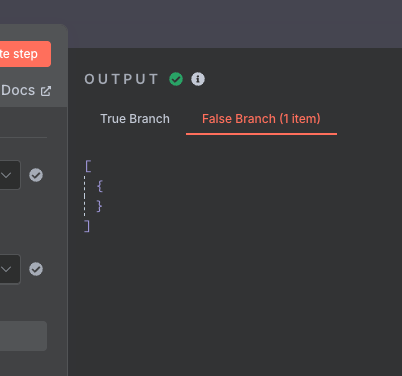Click the opening curly brace in JSON output
Screen dimensions: 402x376
tap(100, 186)
